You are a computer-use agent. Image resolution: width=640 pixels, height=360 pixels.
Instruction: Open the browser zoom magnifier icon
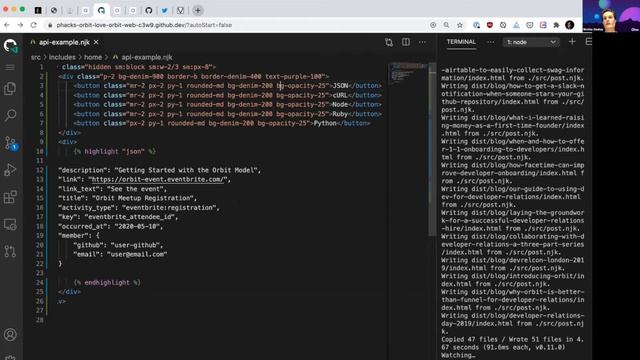click(447, 25)
